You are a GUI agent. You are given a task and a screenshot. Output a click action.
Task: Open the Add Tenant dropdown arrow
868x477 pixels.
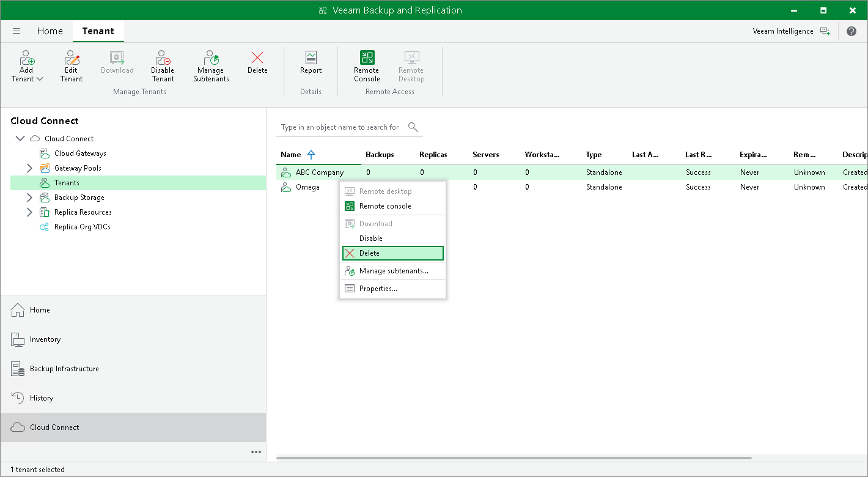[40, 79]
